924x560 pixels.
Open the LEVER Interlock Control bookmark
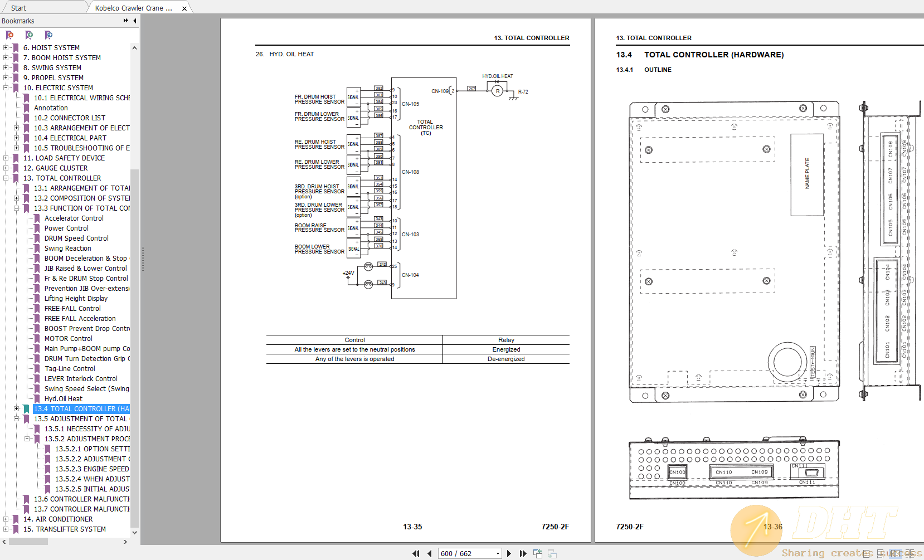[81, 379]
